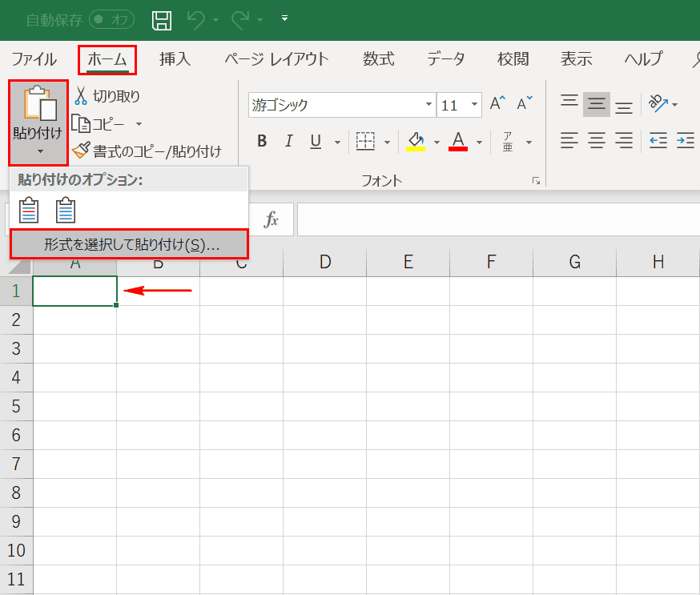Viewport: 700px width, 595px height.
Task: Click the center align icon
Action: coord(597,141)
